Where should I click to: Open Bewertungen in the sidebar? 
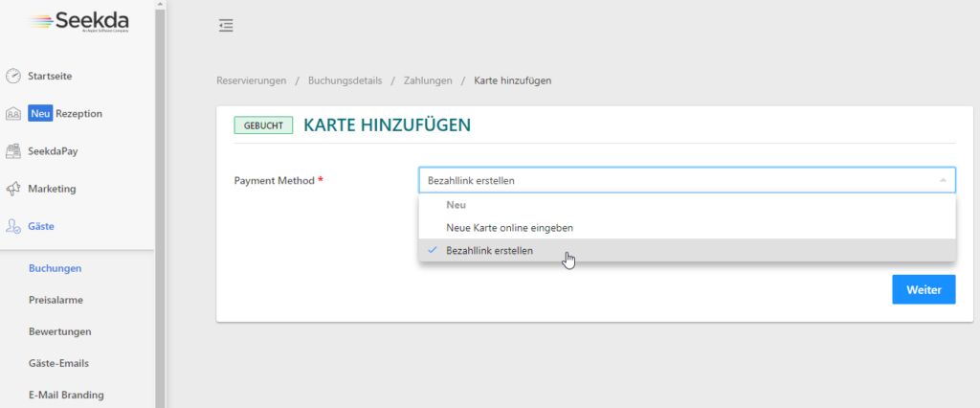(59, 331)
